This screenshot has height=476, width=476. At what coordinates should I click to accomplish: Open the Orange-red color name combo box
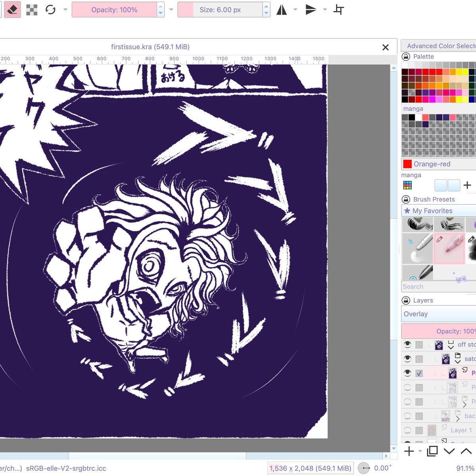[439, 164]
